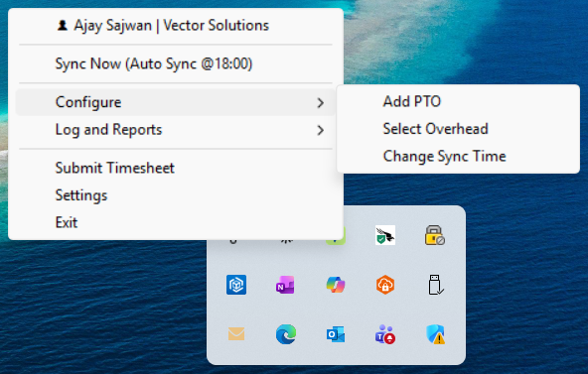Choose Exit from the context menu

click(x=67, y=223)
